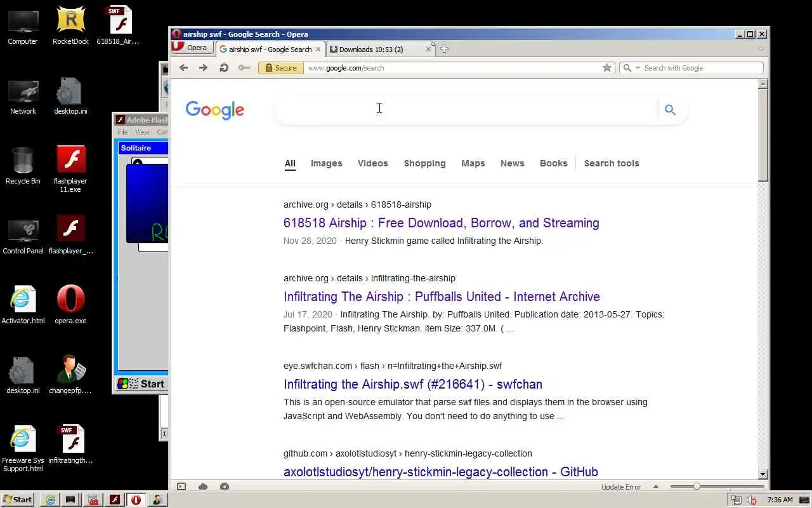This screenshot has height=508, width=812.
Task: Open Control Panel desktop icon
Action: click(x=23, y=236)
